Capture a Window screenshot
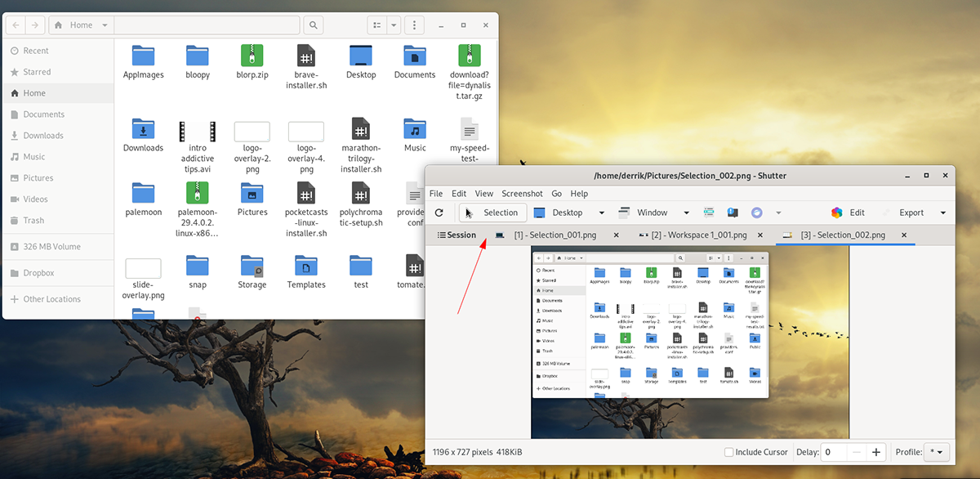The image size is (980, 479). coord(644,213)
